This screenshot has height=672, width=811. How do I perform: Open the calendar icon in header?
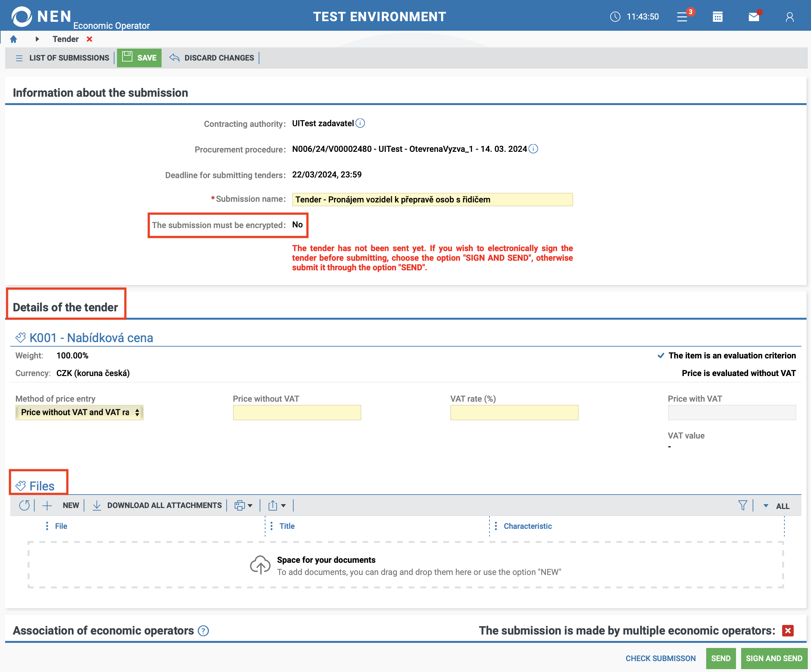[717, 17]
